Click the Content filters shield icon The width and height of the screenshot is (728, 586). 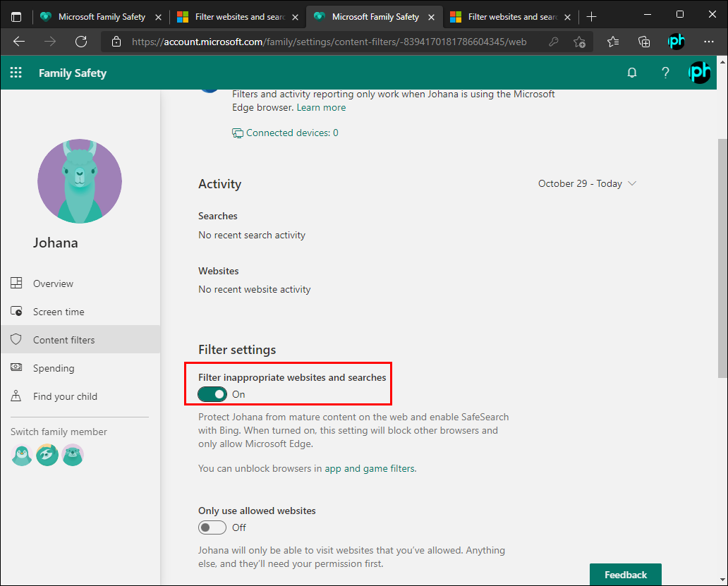coord(16,340)
